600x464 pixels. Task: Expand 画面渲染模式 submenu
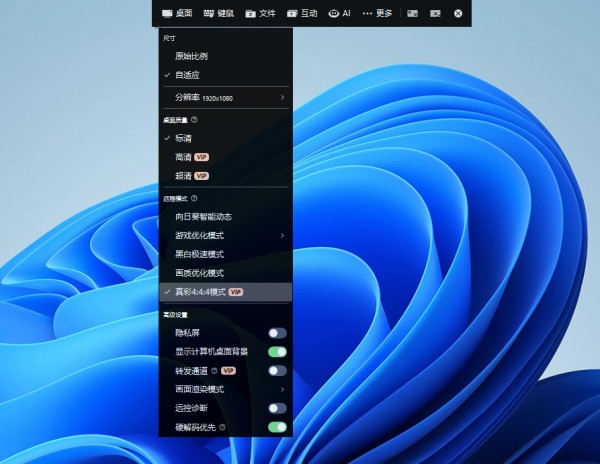[226, 389]
